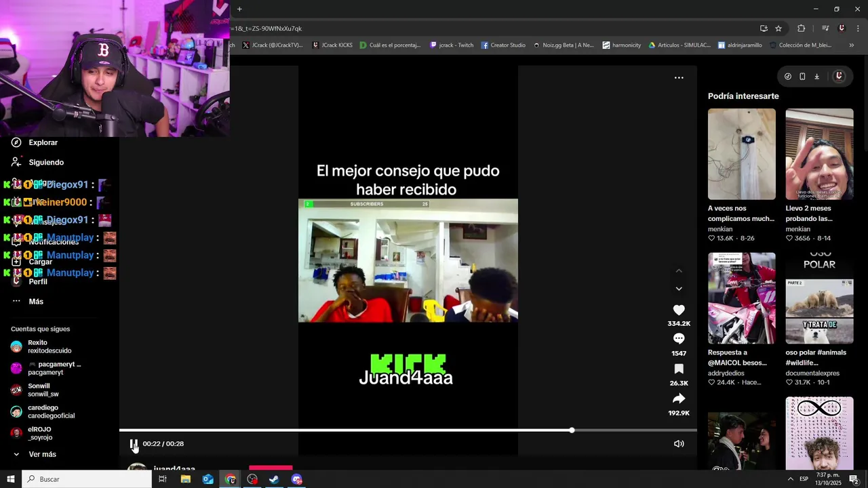Expand hidden system tray icons
Screen dimensions: 868x488
click(x=790, y=479)
